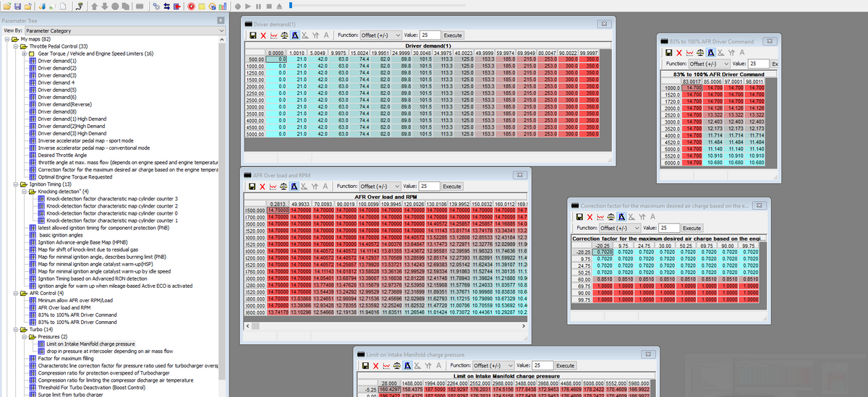868x397 pixels.
Task: Click the balance scale icon in AFR Over load window
Action: click(284, 186)
